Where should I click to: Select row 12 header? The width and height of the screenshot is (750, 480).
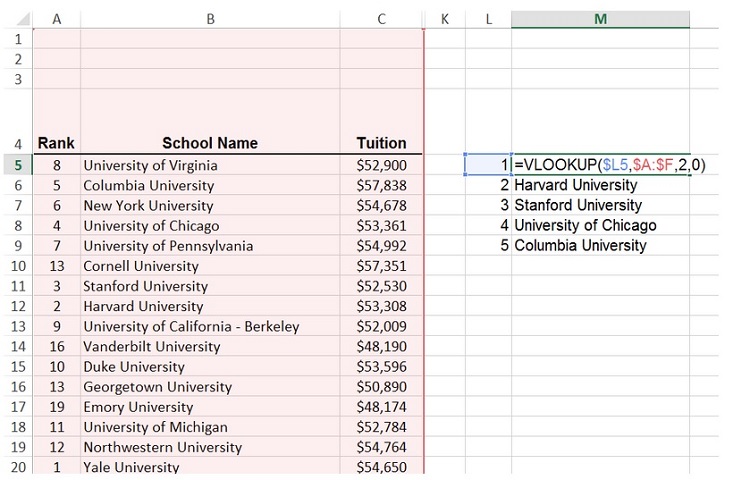click(17, 306)
